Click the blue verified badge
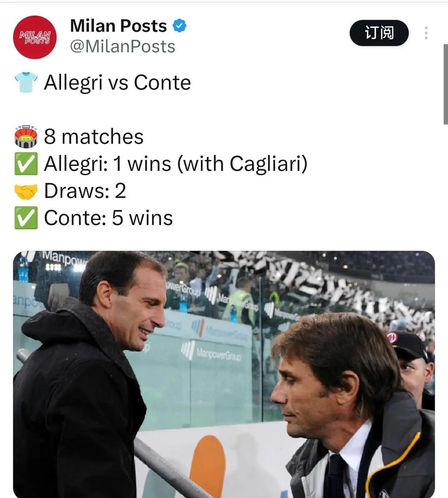Viewport: 448px width, 498px height. pos(180,26)
